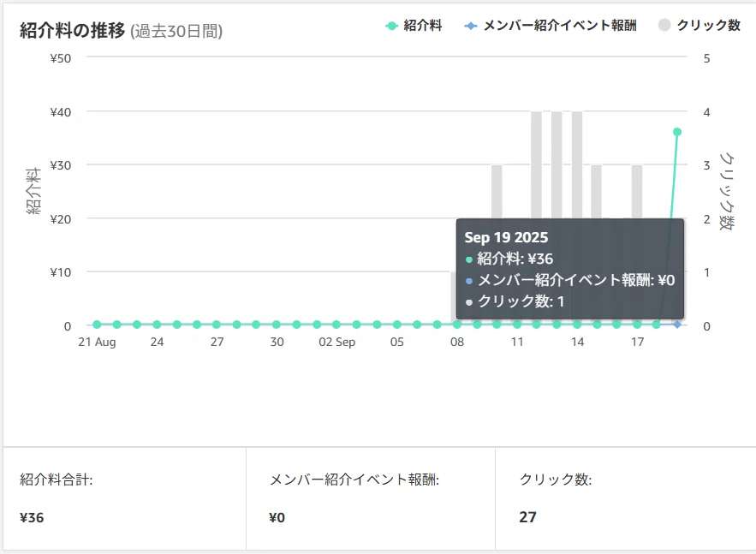Click the gray bar above Sep 12
Image resolution: width=756 pixels, height=554 pixels.
[536, 165]
